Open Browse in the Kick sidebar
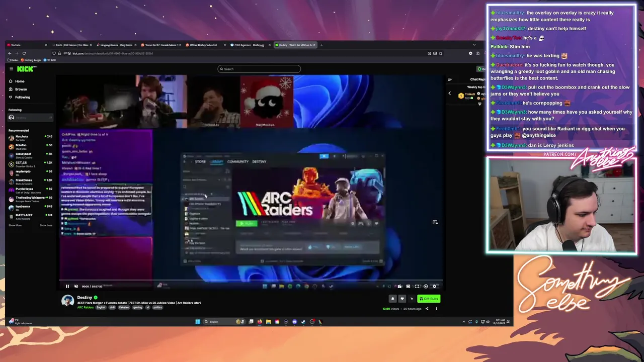 click(21, 89)
